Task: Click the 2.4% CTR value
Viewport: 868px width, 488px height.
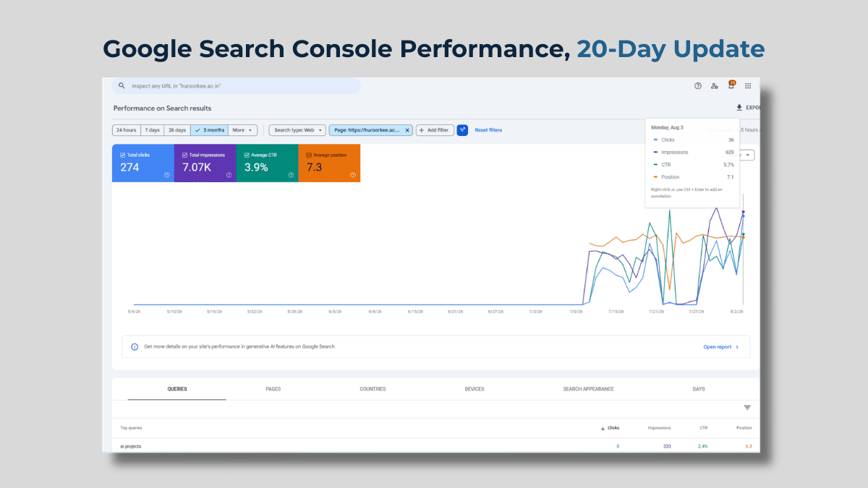Action: click(x=703, y=446)
